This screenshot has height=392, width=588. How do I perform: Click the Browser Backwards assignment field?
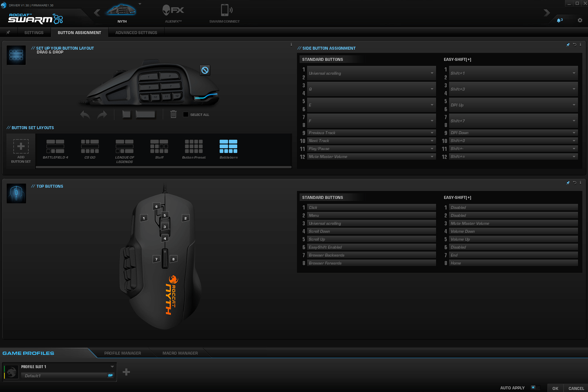(x=371, y=255)
